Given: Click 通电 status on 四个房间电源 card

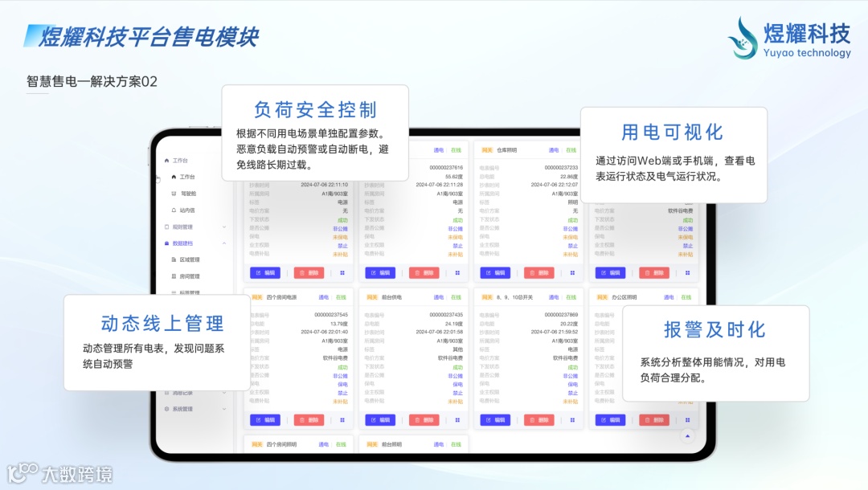Looking at the screenshot, I should click(323, 297).
